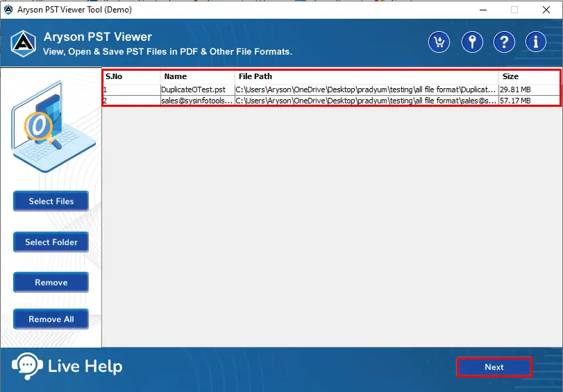Click the file path ending in Duplicat...

pos(367,90)
